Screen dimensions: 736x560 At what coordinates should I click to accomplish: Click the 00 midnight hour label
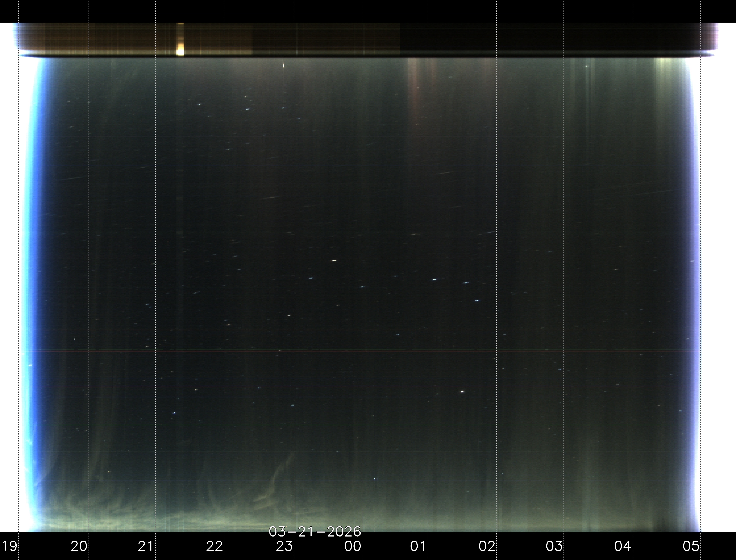click(353, 546)
